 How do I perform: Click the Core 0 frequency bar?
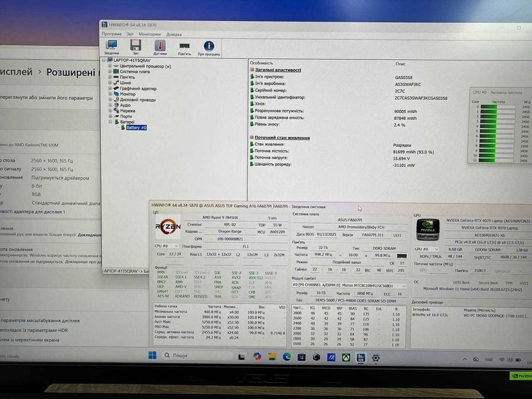pos(498,107)
